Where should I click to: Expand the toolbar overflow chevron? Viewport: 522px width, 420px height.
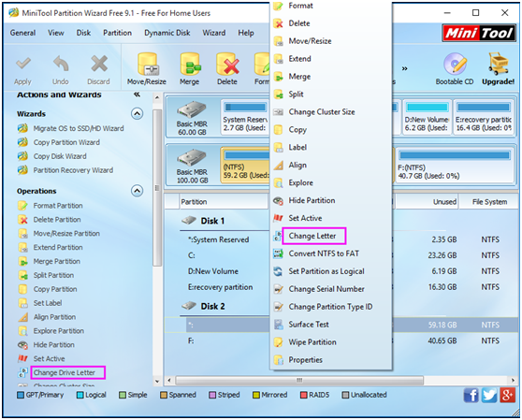(x=404, y=69)
